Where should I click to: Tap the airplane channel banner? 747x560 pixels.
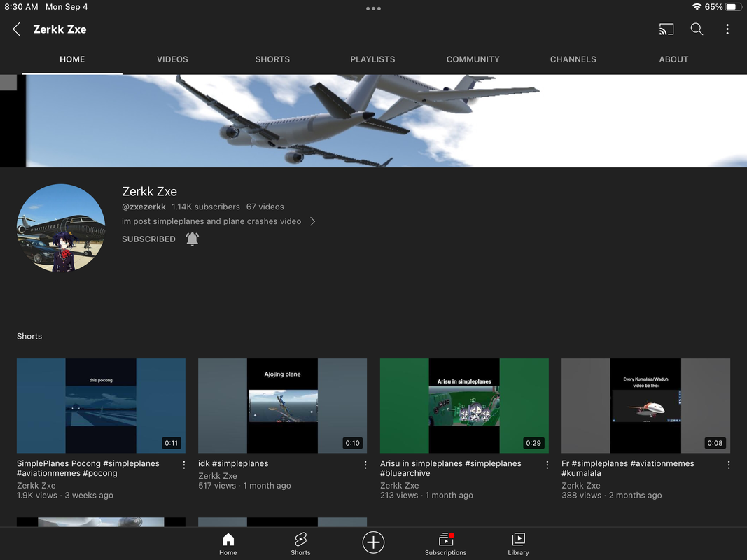[x=374, y=121]
